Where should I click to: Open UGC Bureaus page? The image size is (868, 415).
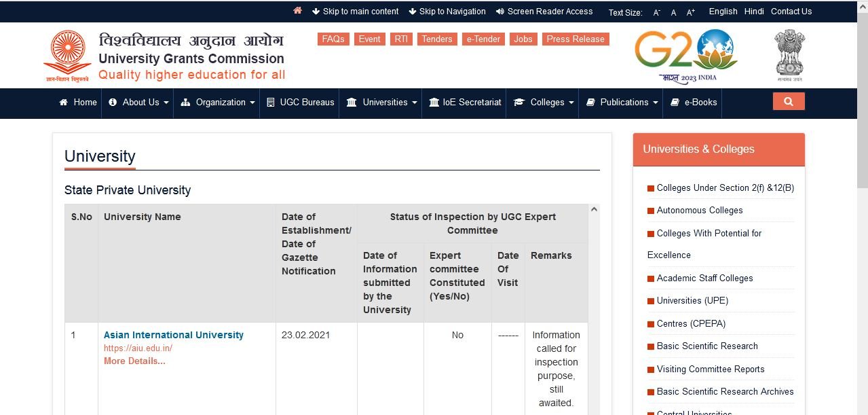point(300,103)
